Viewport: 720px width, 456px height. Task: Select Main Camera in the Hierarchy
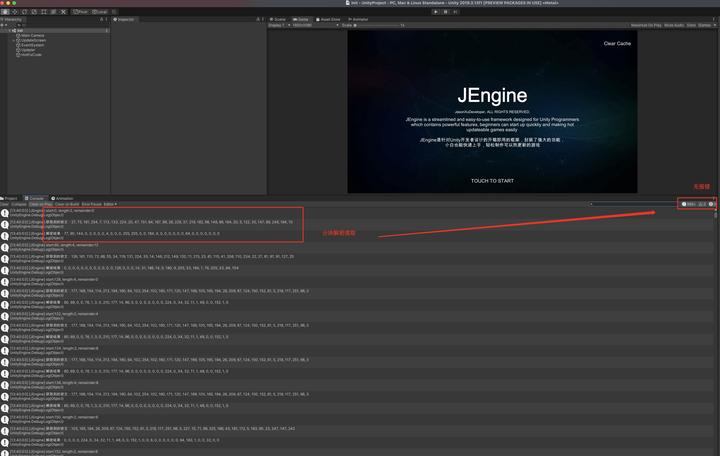click(x=30, y=35)
